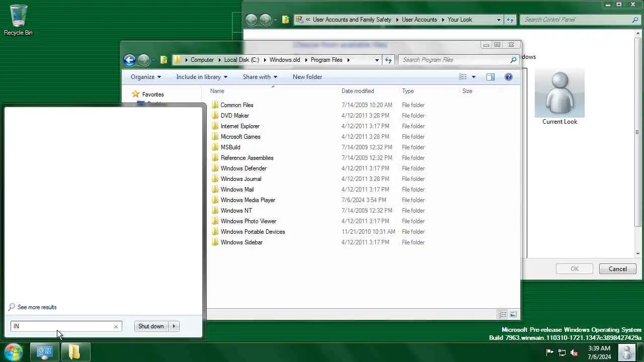644x362 pixels.
Task: Click Windows.old in the breadcrumb path
Action: click(285, 60)
